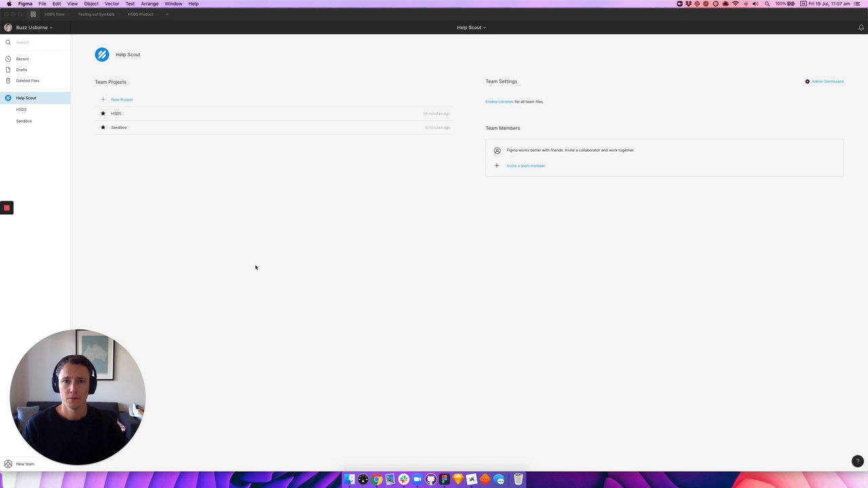Image resolution: width=868 pixels, height=488 pixels.
Task: Open the Window menu
Action: [173, 3]
